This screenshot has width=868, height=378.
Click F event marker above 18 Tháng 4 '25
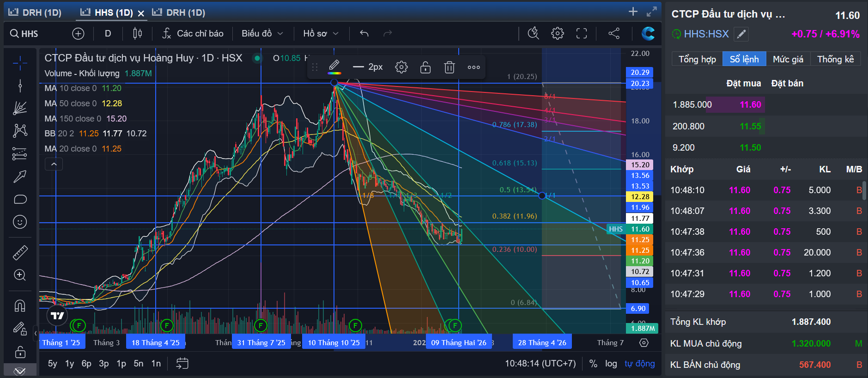click(167, 325)
